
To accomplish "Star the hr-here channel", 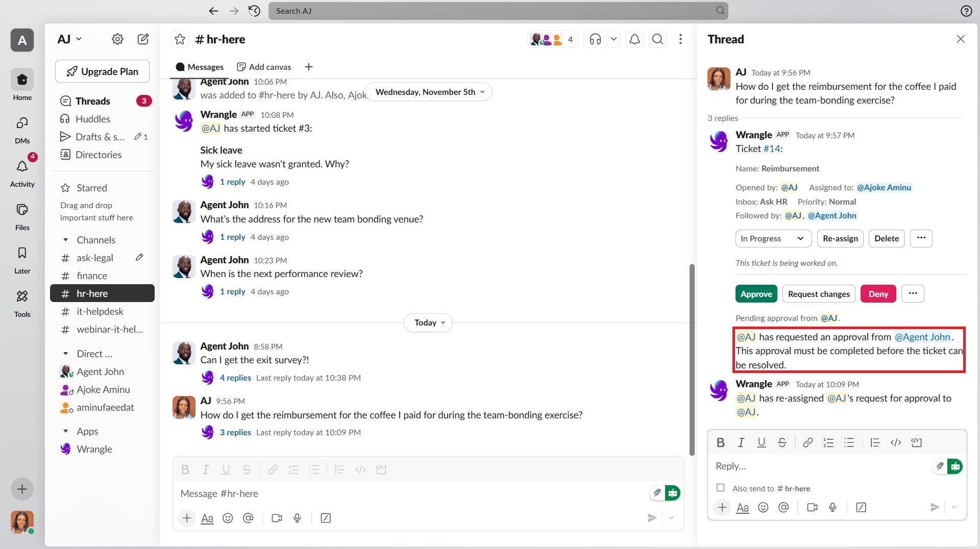I will [x=180, y=39].
